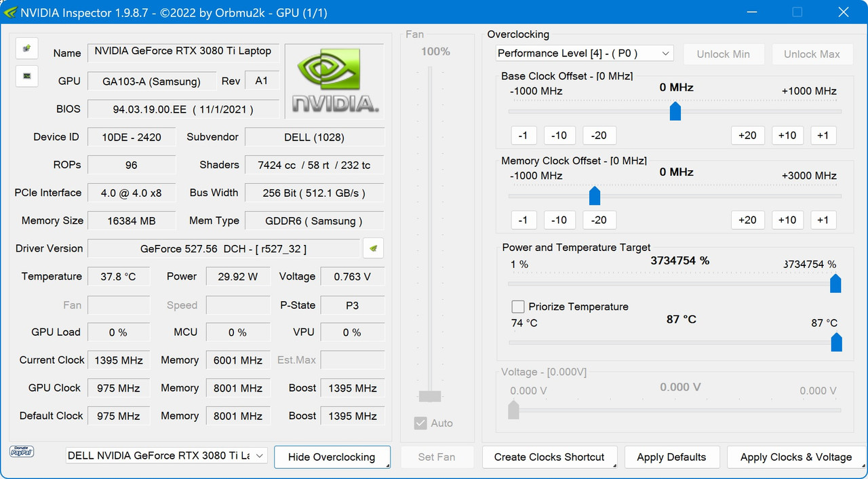Click +20 under Memory Clock Offset
The height and width of the screenshot is (479, 868).
coord(747,220)
